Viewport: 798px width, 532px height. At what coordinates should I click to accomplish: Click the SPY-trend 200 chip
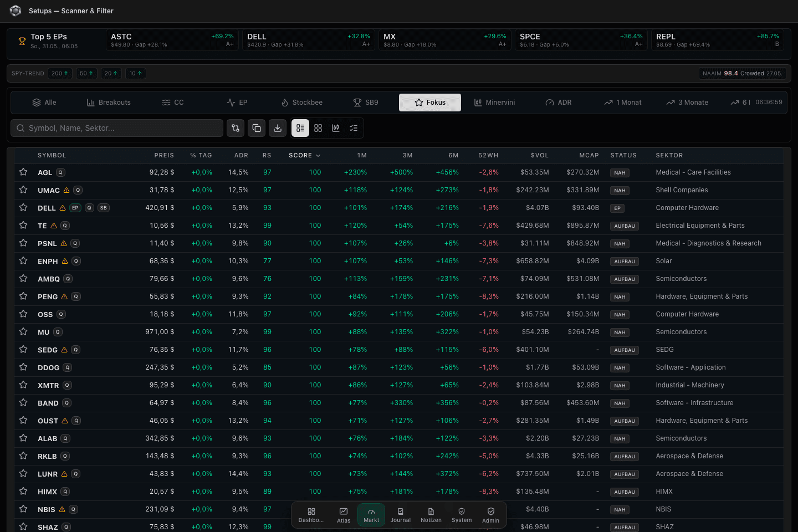[60, 73]
